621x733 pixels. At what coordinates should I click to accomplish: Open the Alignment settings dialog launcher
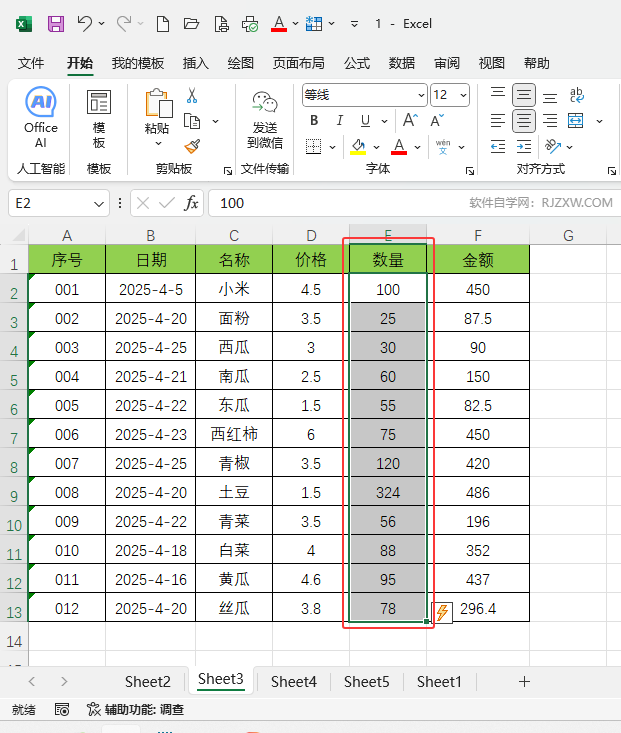pyautogui.click(x=612, y=171)
